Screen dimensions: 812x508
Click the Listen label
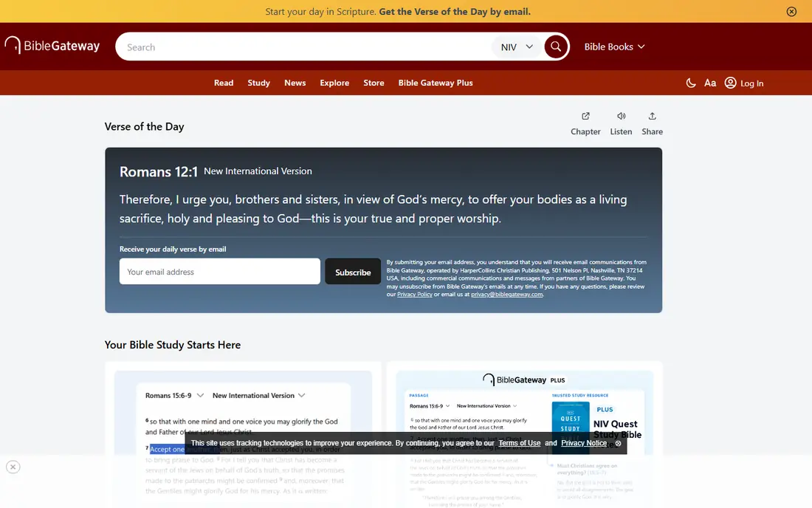621,131
